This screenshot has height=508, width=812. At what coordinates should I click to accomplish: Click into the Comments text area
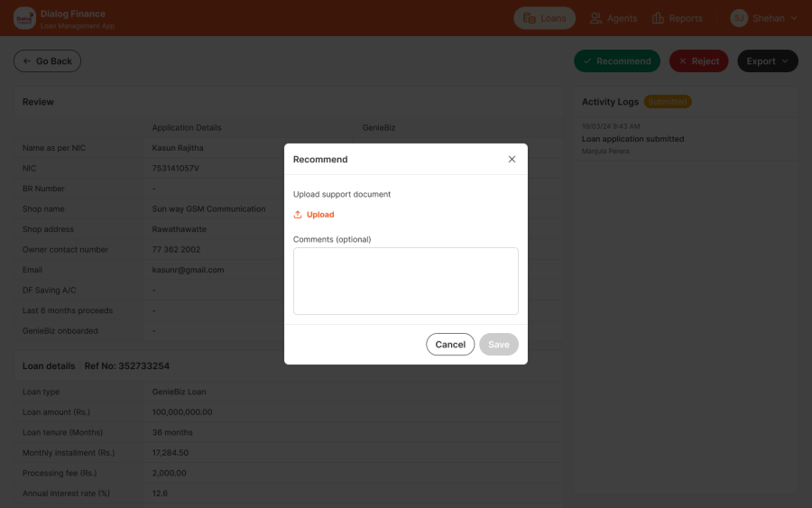click(405, 281)
